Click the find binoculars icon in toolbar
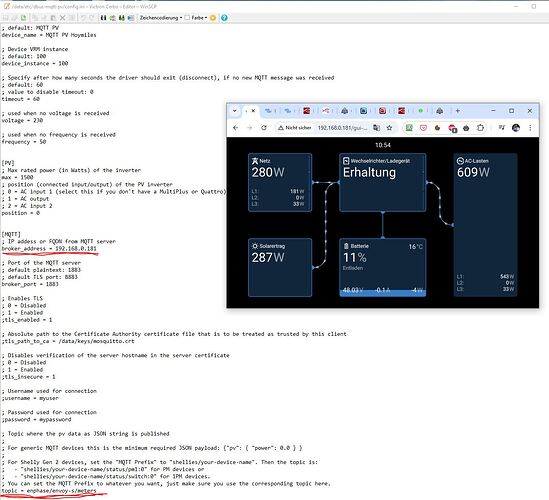 pyautogui.click(x=103, y=18)
